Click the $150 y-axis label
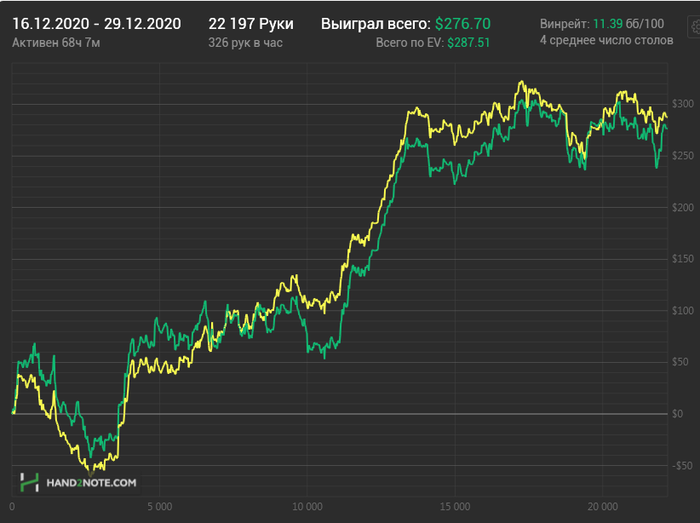This screenshot has width=700, height=523. [683, 258]
